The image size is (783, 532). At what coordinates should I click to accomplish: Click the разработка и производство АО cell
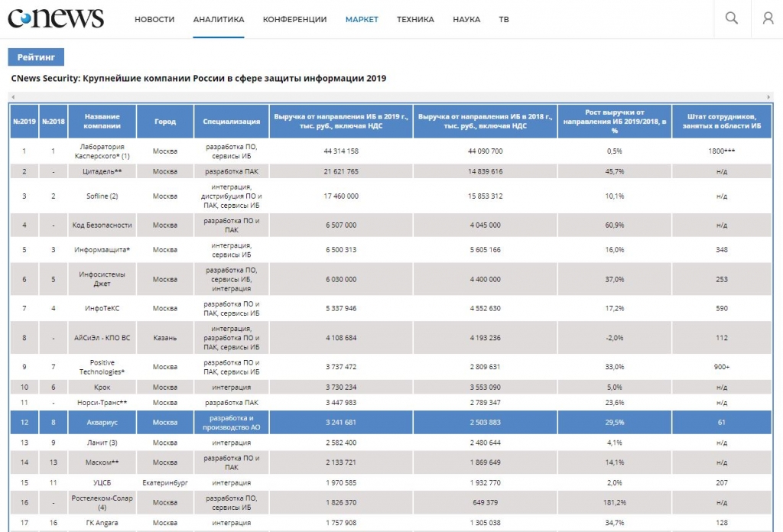[x=231, y=422]
